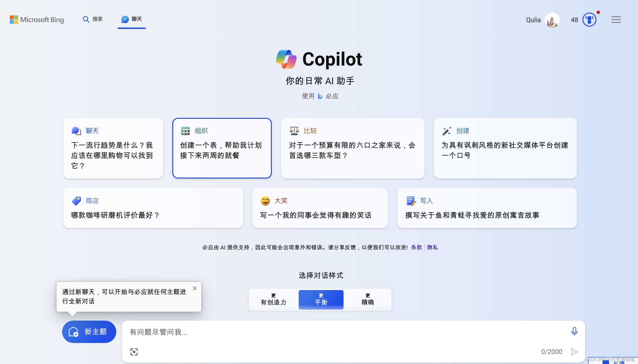Image resolution: width=638 pixels, height=364 pixels.
Task: Start a new topic with 新主题
Action: click(x=89, y=332)
